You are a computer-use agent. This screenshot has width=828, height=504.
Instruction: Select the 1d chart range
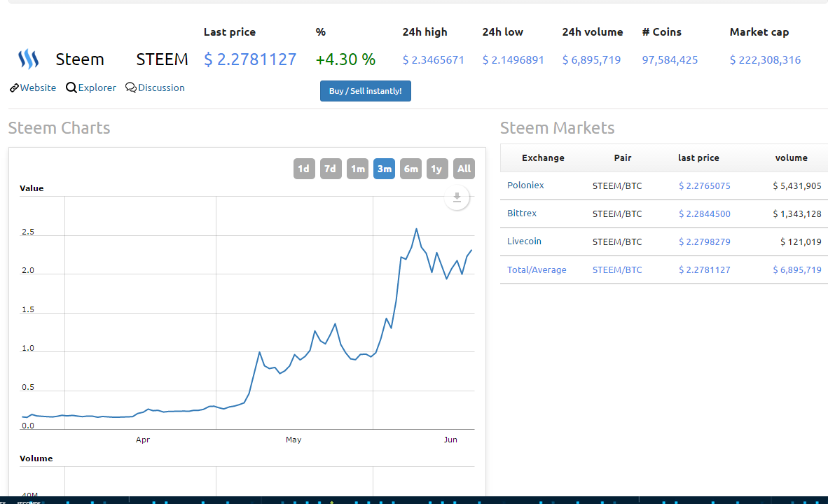[303, 169]
